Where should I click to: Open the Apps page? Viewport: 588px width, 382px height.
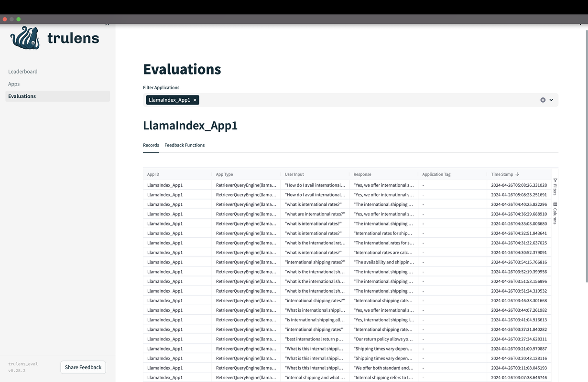click(14, 84)
